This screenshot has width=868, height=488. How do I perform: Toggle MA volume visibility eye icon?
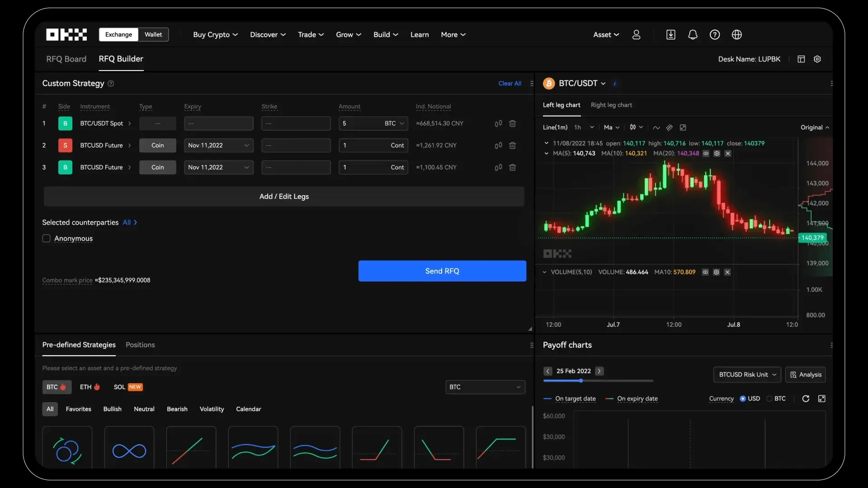pos(706,272)
